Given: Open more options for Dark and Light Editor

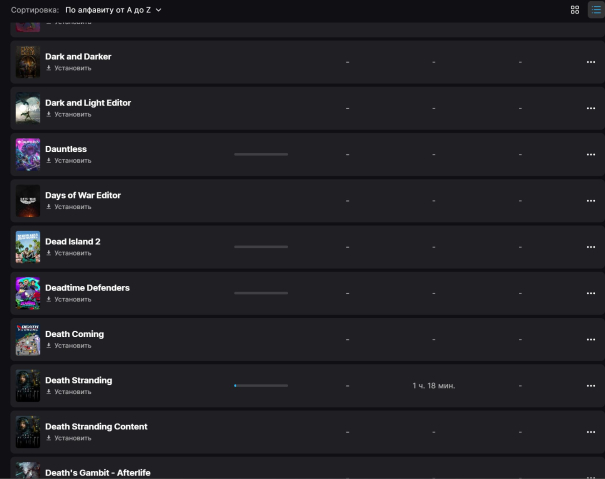Looking at the screenshot, I should 590,108.
